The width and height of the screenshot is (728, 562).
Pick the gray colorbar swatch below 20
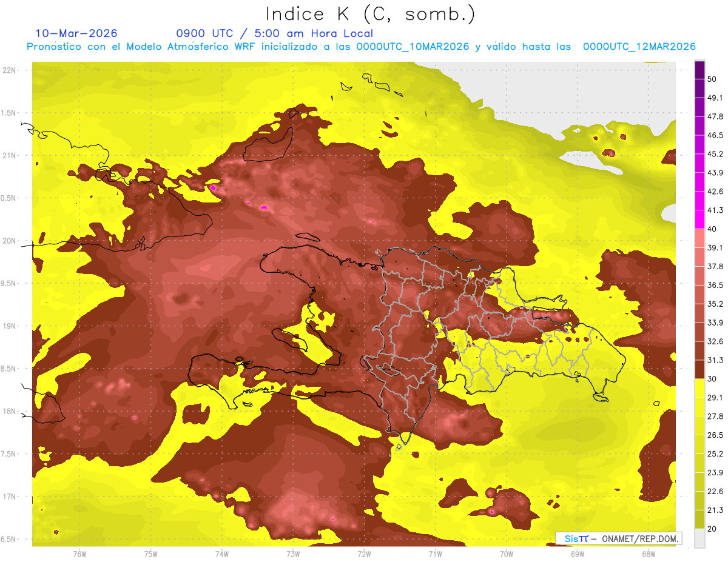coord(699,538)
